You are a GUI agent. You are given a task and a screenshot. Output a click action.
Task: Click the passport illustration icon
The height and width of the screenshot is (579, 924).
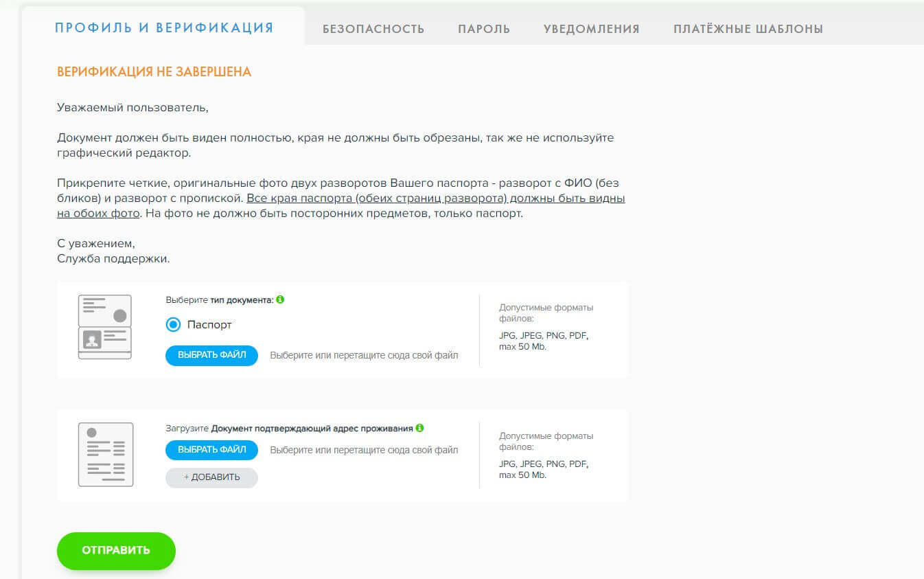(104, 327)
